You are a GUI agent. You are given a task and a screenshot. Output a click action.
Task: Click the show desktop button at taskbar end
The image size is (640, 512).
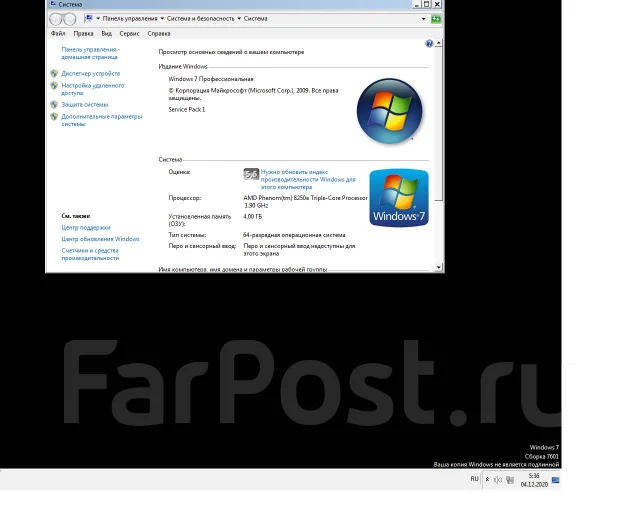pos(556,480)
